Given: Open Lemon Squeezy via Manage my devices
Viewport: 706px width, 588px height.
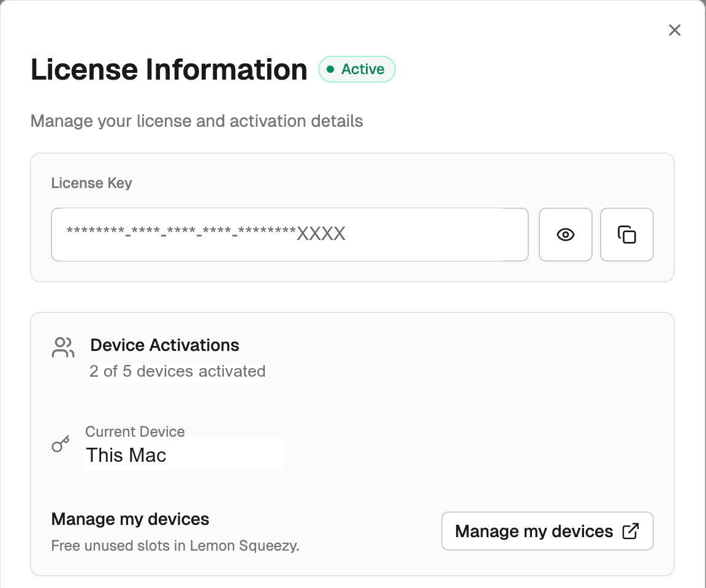Looking at the screenshot, I should pos(547,530).
